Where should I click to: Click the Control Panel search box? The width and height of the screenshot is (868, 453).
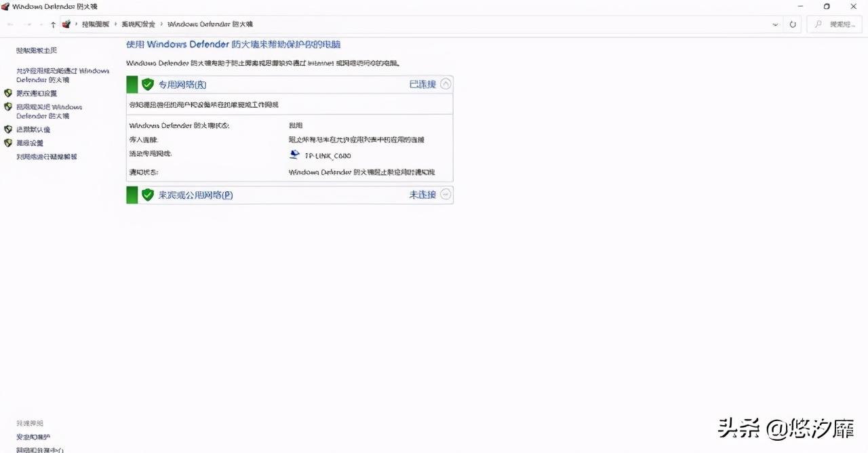tap(834, 24)
